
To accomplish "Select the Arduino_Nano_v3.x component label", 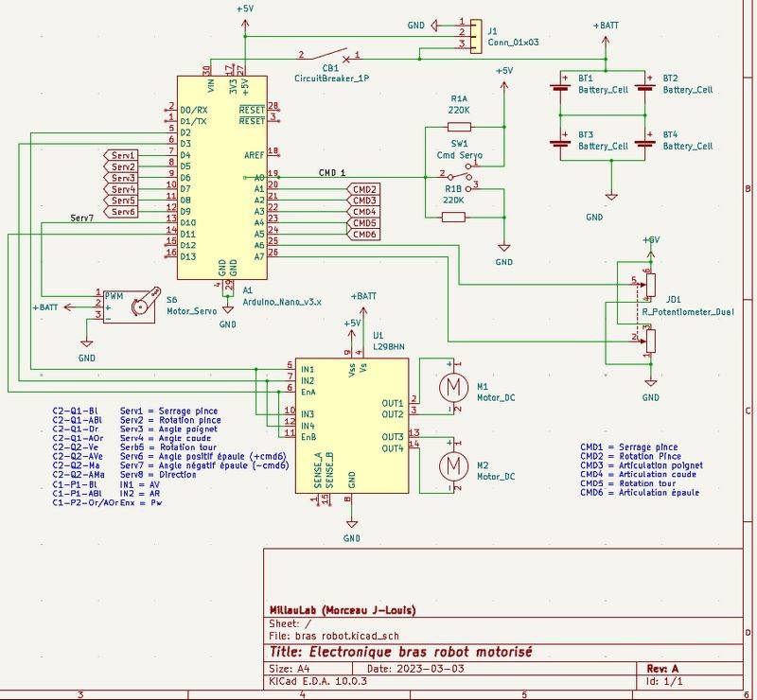I will coord(281,302).
